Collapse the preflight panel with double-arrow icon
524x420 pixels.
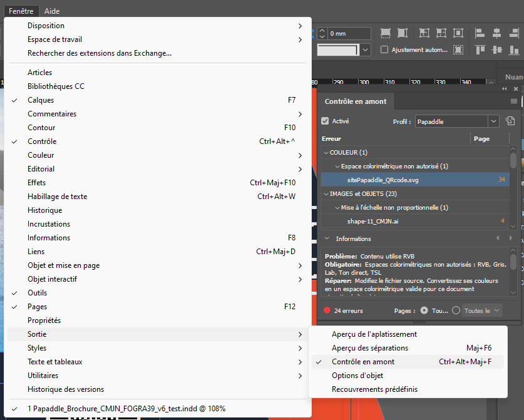507,89
